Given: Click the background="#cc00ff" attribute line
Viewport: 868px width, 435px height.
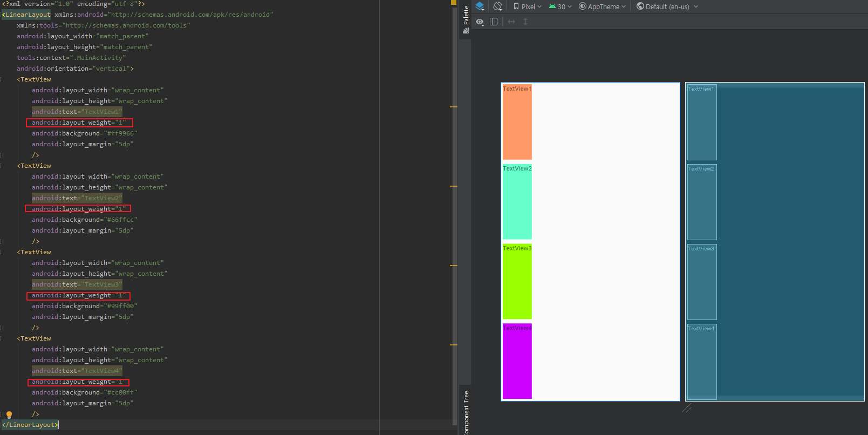Looking at the screenshot, I should click(x=85, y=392).
